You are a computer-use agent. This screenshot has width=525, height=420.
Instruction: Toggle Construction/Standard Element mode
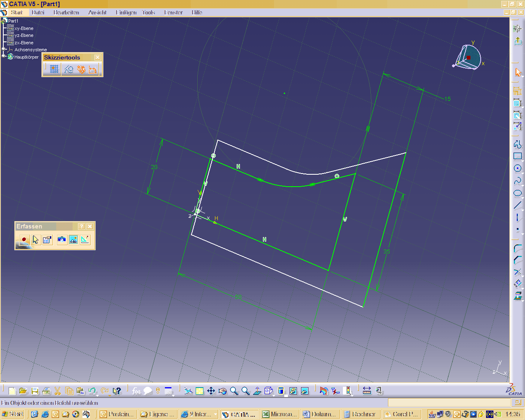click(68, 69)
